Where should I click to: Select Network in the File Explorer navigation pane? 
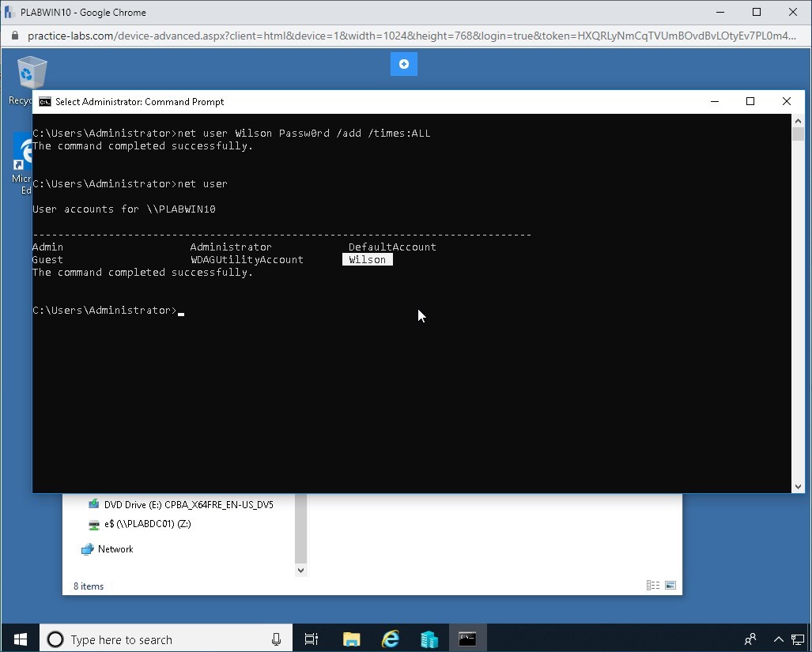click(108, 549)
